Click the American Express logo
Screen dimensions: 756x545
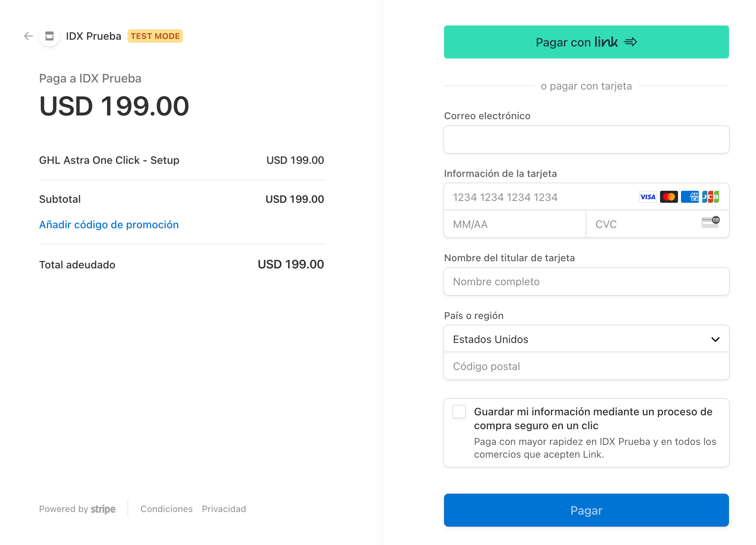tap(690, 197)
